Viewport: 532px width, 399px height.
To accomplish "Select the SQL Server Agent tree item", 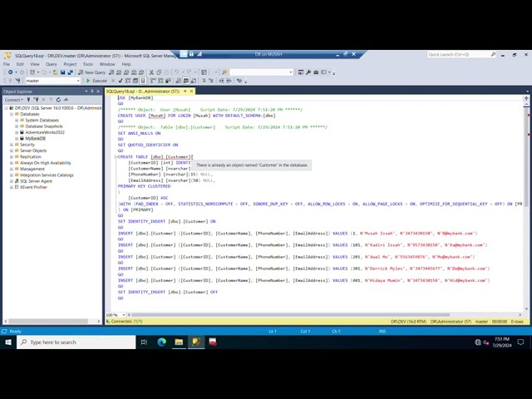I will coord(36,181).
